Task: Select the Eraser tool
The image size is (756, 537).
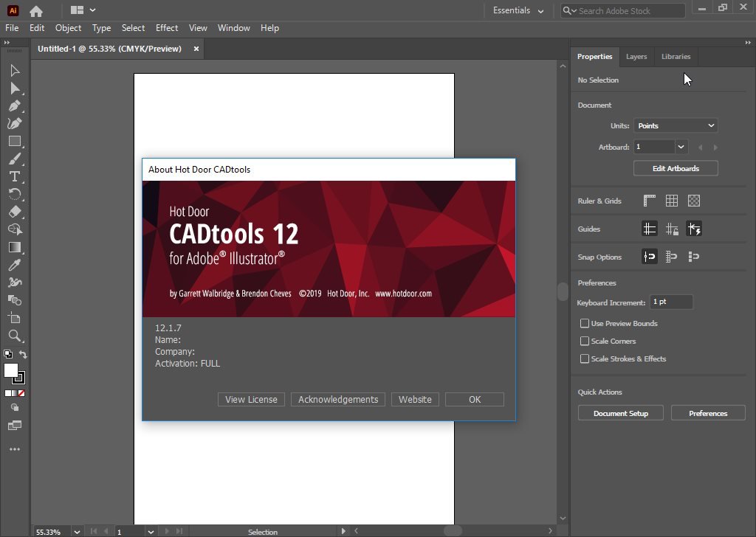Action: tap(15, 212)
